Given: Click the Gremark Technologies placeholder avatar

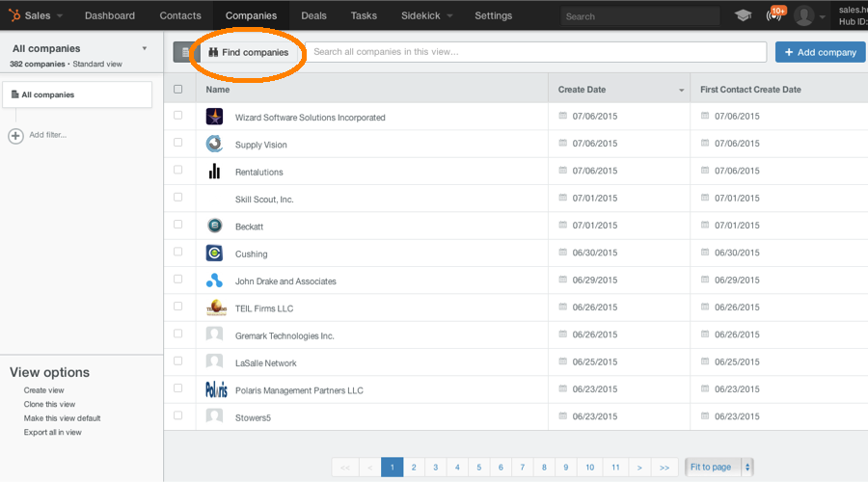Looking at the screenshot, I should [214, 335].
